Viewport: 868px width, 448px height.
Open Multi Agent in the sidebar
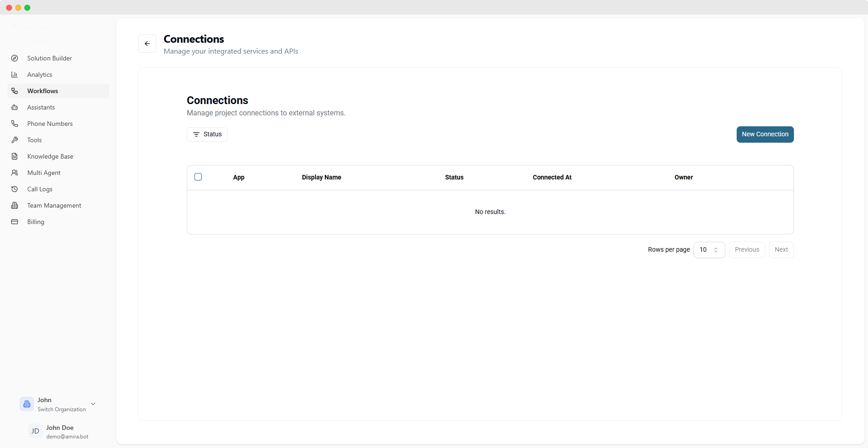tap(44, 173)
